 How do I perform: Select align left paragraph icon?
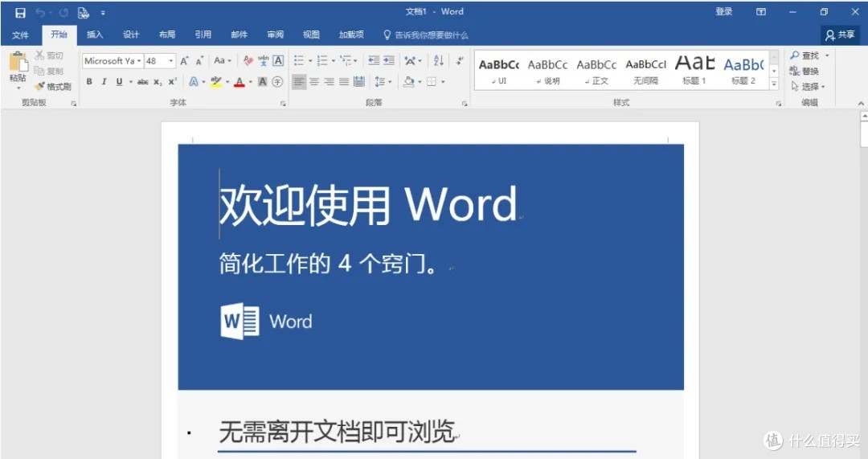[x=299, y=82]
